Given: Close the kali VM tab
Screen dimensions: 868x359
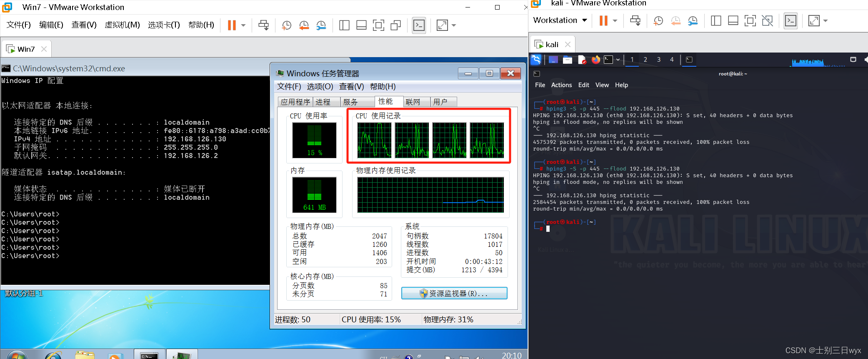Looking at the screenshot, I should (x=568, y=44).
